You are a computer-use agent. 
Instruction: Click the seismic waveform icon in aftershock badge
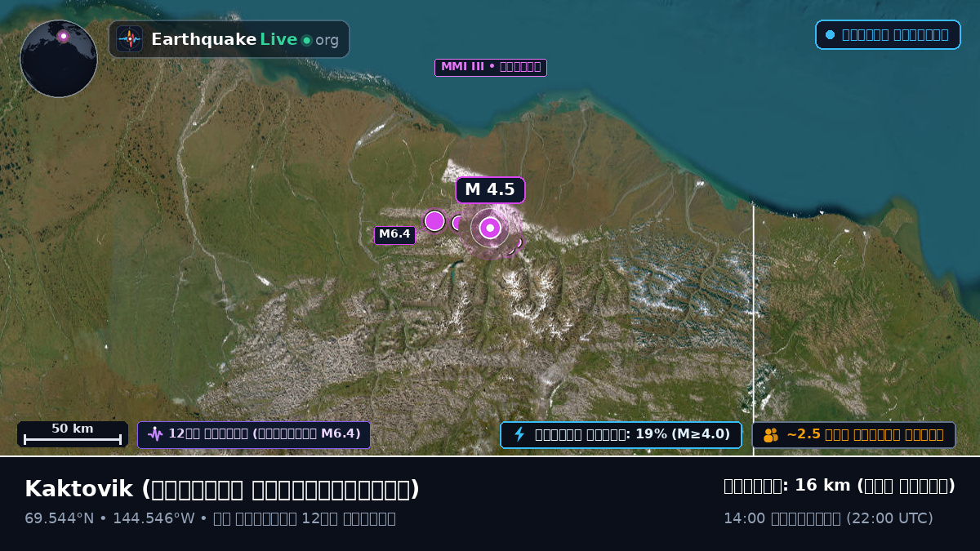coord(155,434)
